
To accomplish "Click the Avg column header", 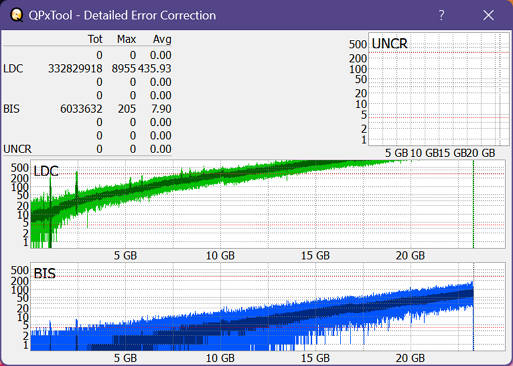I will (162, 39).
